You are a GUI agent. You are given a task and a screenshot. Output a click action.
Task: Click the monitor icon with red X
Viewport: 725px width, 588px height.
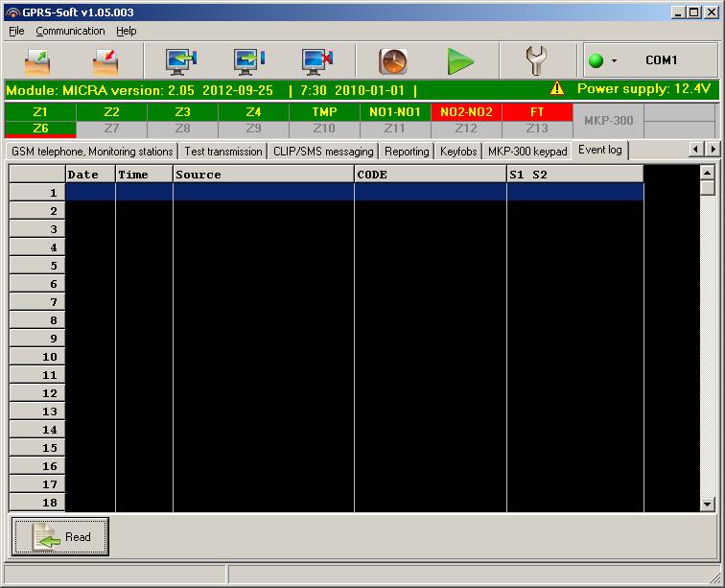pos(317,61)
